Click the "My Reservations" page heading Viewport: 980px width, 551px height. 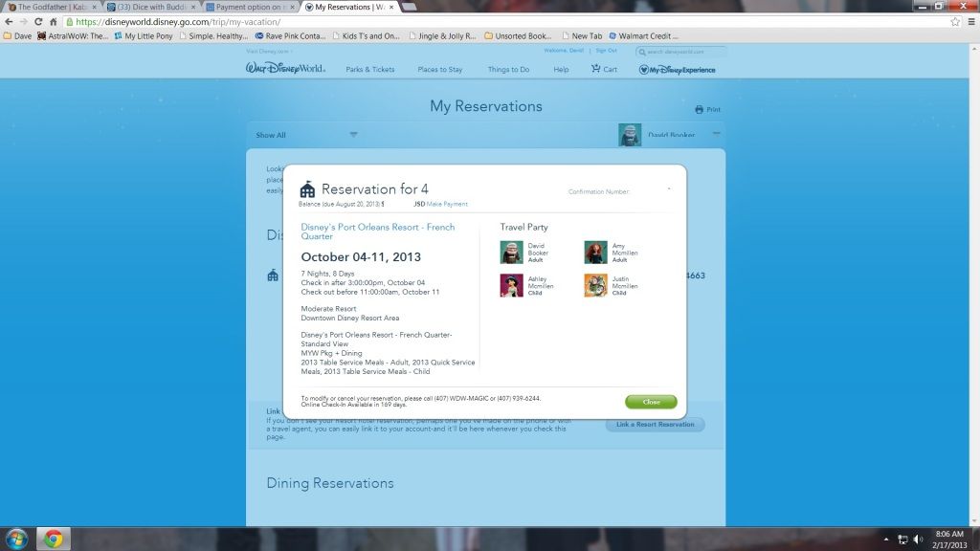485,106
